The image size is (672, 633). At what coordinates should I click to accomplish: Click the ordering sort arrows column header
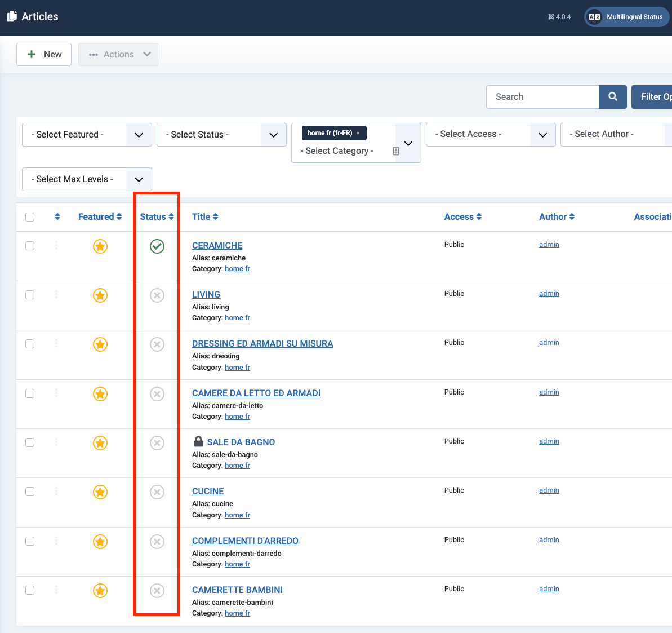(57, 217)
